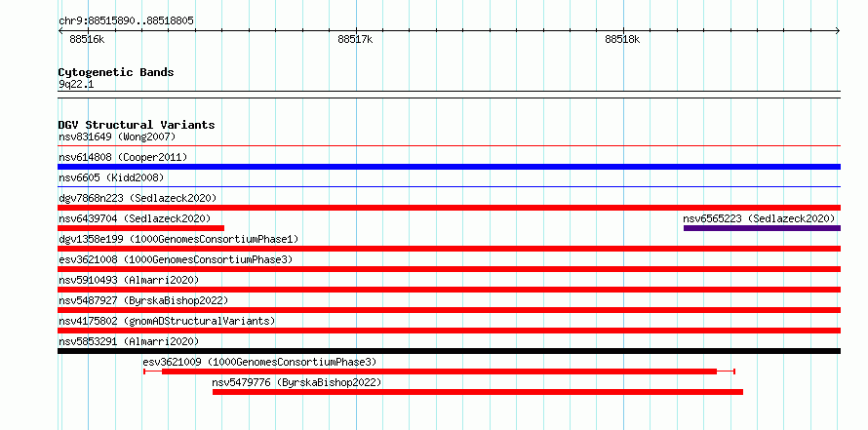The width and height of the screenshot is (868, 430).
Task: Select the red bar for nsv5479776
Action: point(478,392)
